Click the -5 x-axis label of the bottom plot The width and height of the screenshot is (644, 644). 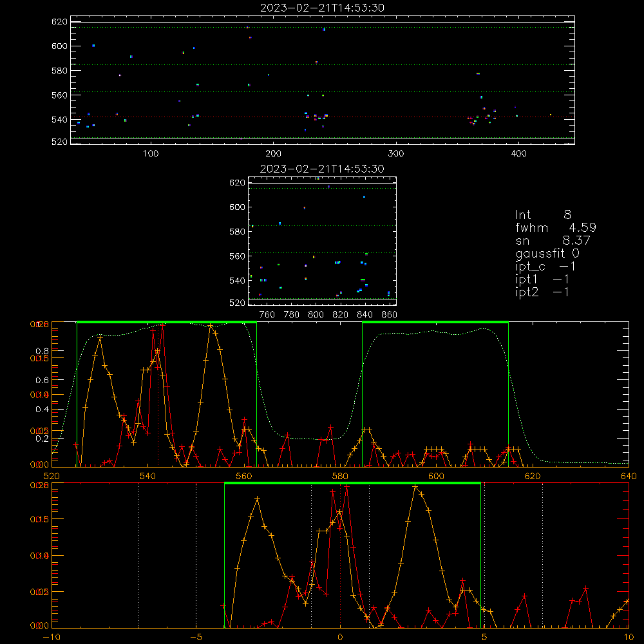tap(196, 638)
